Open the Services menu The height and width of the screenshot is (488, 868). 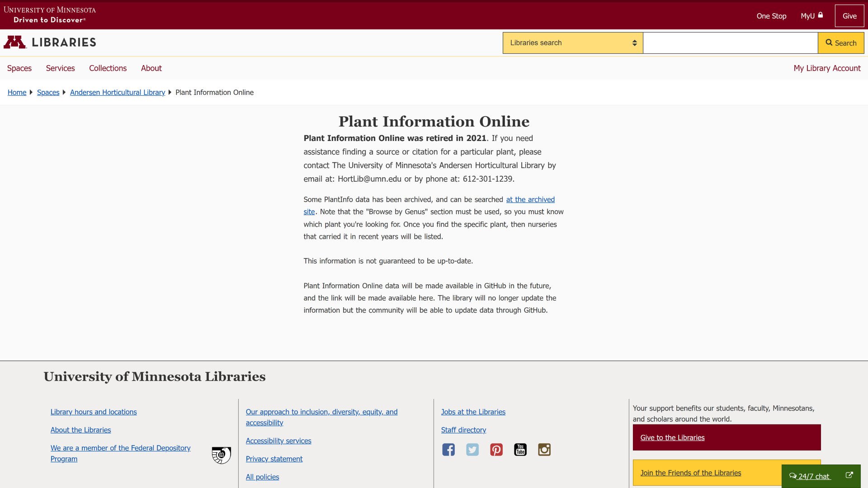click(x=60, y=68)
